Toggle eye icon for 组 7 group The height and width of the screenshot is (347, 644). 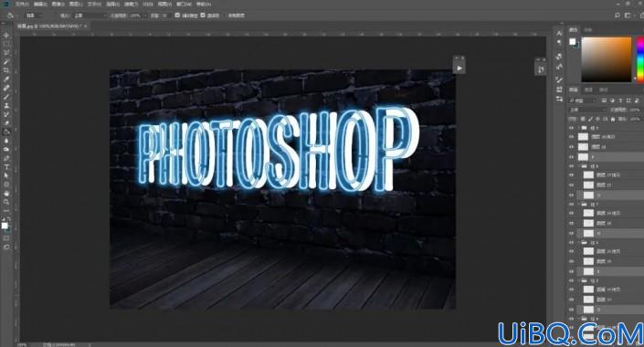tap(571, 205)
